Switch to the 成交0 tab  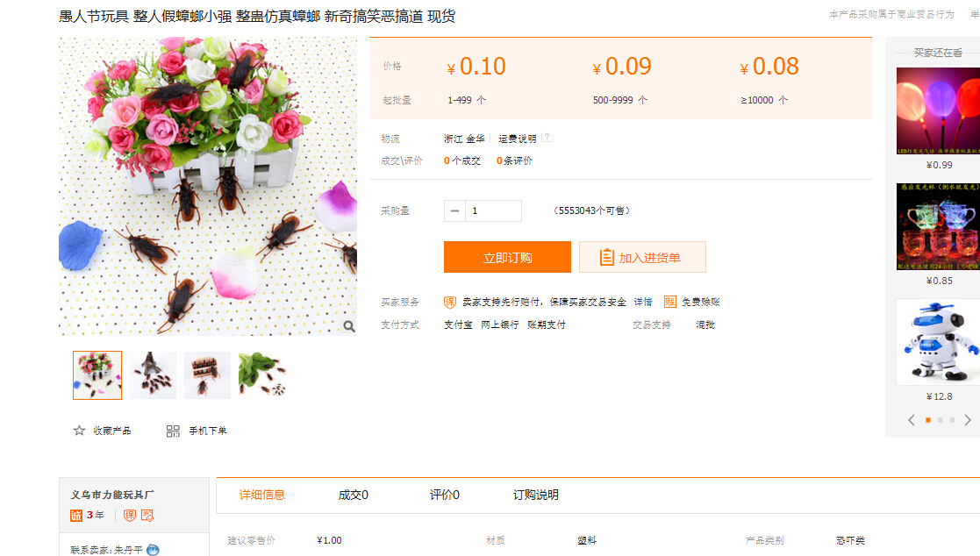coord(353,495)
